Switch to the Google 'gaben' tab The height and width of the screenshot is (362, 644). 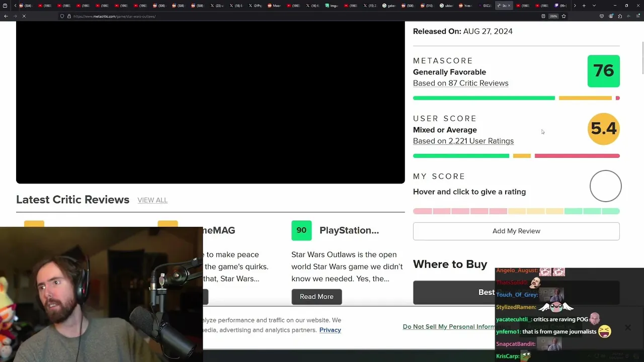point(388,6)
